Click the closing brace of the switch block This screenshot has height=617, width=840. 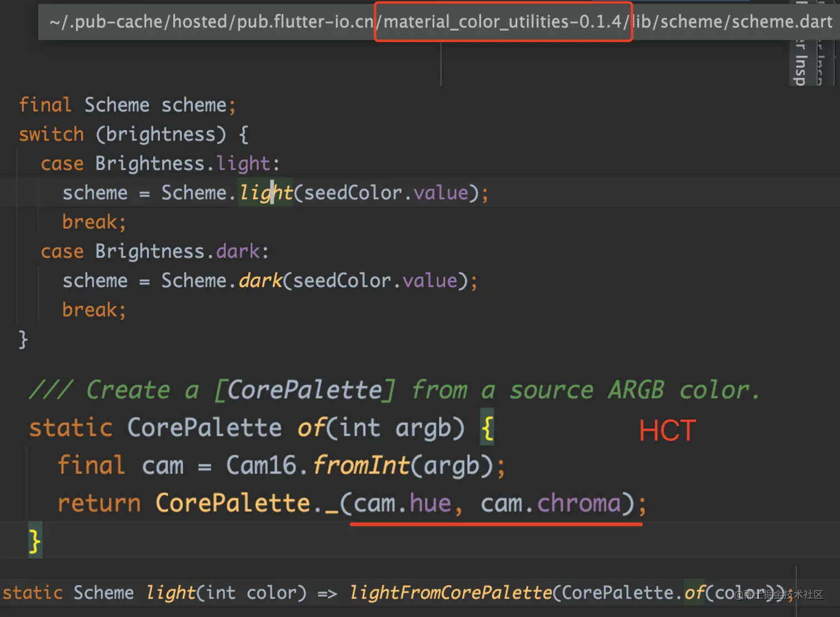click(23, 339)
